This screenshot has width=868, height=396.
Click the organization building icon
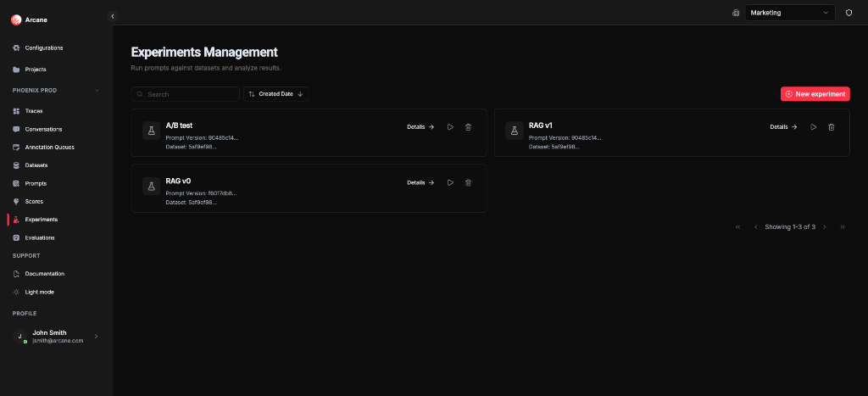click(x=736, y=13)
